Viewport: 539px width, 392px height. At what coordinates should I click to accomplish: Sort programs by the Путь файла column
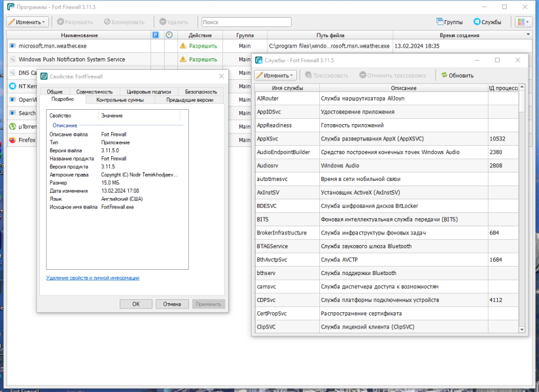[x=330, y=35]
